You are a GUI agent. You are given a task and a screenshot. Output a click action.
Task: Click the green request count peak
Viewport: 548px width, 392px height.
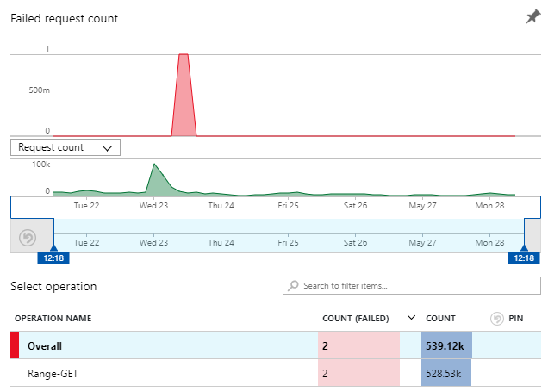tap(154, 164)
